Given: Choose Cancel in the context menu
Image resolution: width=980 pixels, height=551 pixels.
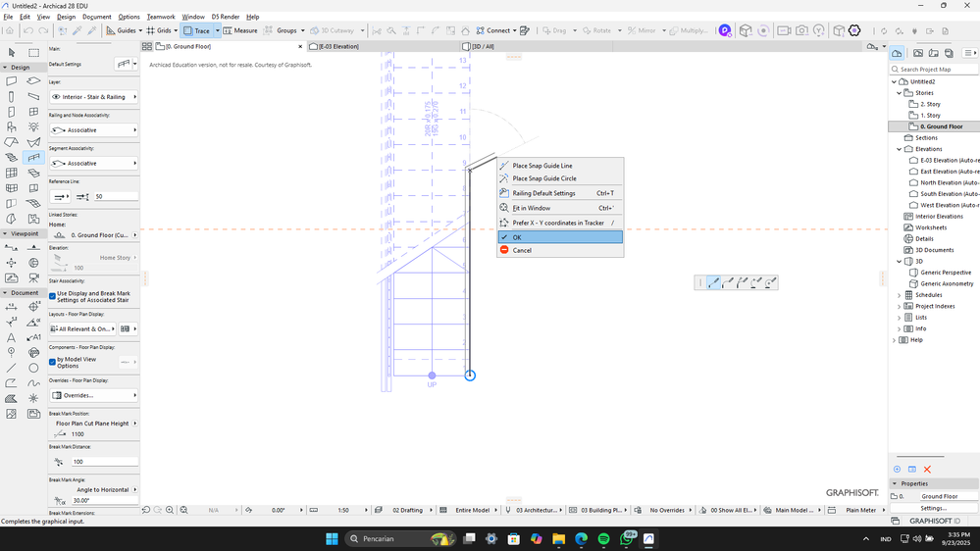Looking at the screenshot, I should [x=560, y=251].
